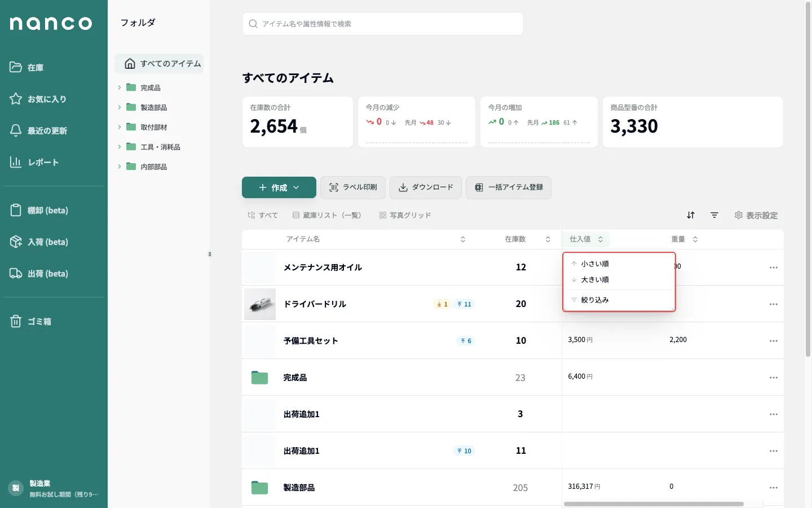Expand the 完成品 folder in tree

[x=120, y=87]
